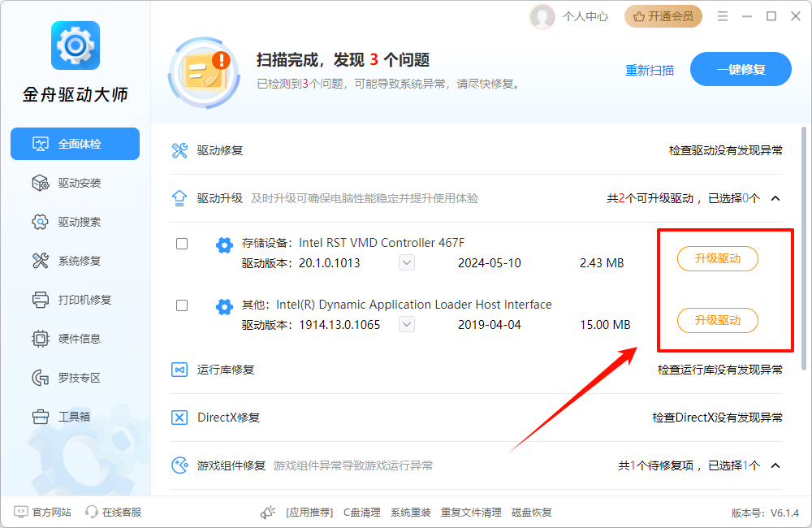Click the 运行库修复 repair icon

[x=179, y=370]
